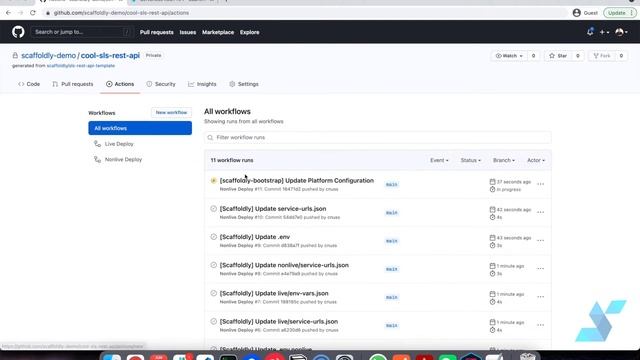Open the Update nonlive/service-urls.json run
Viewport: 640px width, 360px height.
(x=284, y=265)
